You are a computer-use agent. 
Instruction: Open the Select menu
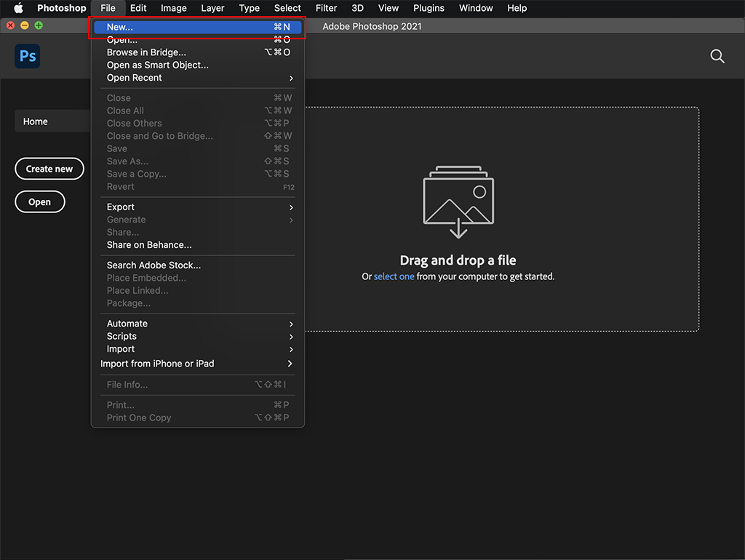click(x=287, y=8)
